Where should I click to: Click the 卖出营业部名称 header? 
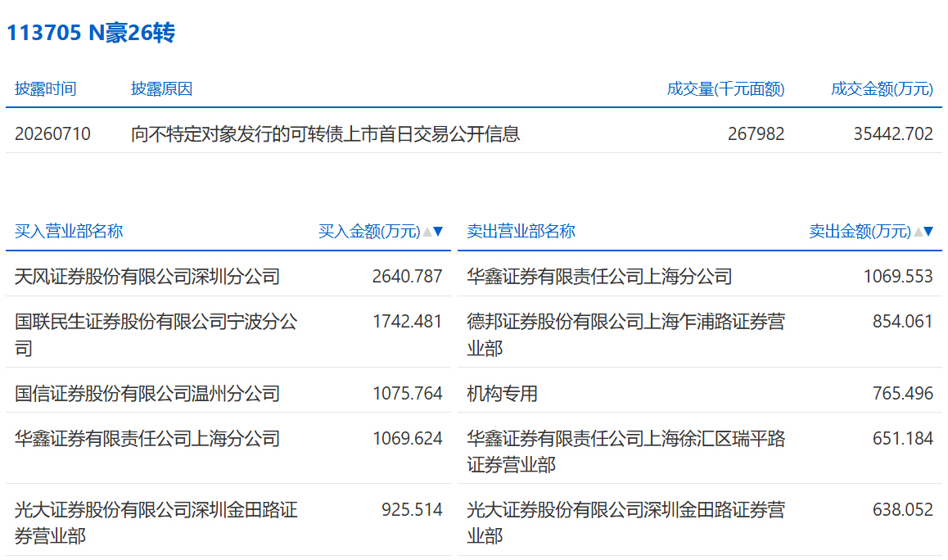coord(521,231)
